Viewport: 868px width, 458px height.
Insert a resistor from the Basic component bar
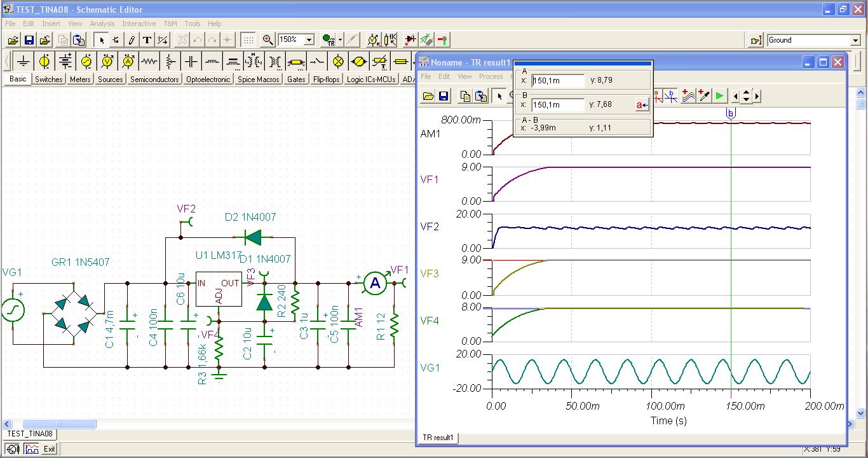(x=149, y=62)
